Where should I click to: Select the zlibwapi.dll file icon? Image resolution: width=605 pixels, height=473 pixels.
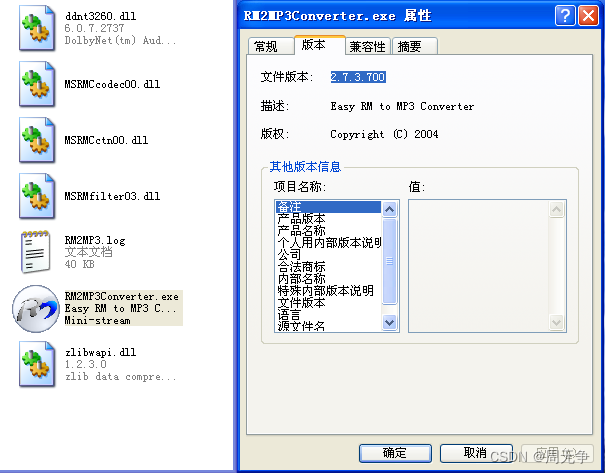[37, 364]
